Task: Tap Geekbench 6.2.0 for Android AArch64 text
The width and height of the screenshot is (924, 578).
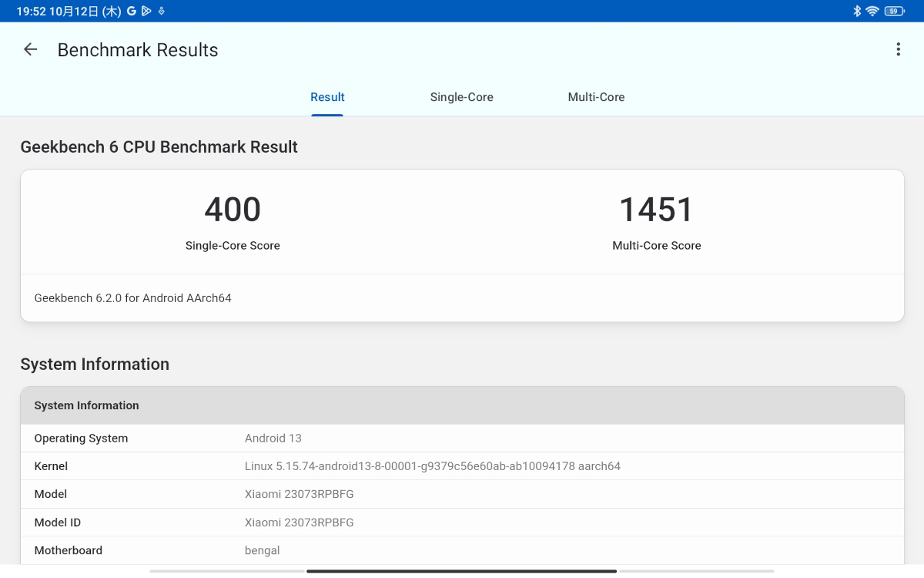Action: 133,298
